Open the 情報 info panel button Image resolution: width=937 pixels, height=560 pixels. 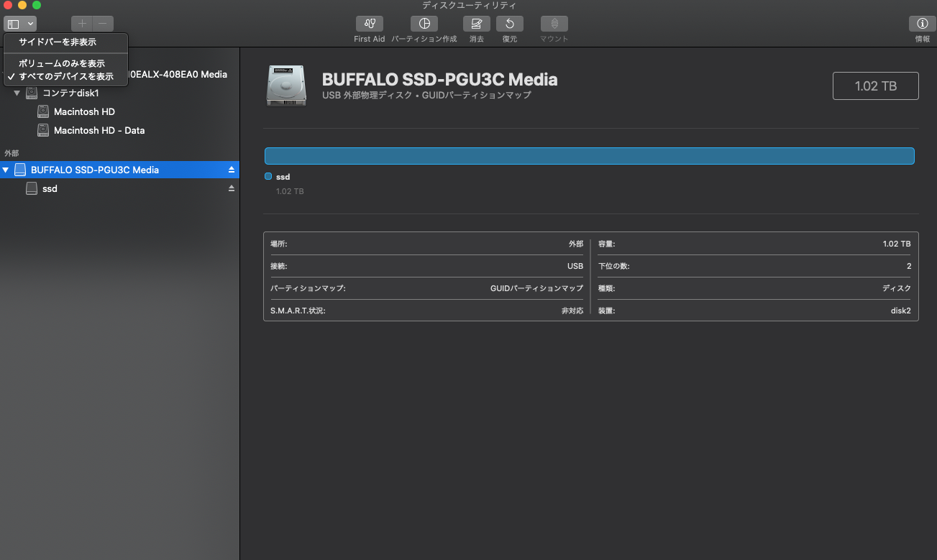(923, 24)
